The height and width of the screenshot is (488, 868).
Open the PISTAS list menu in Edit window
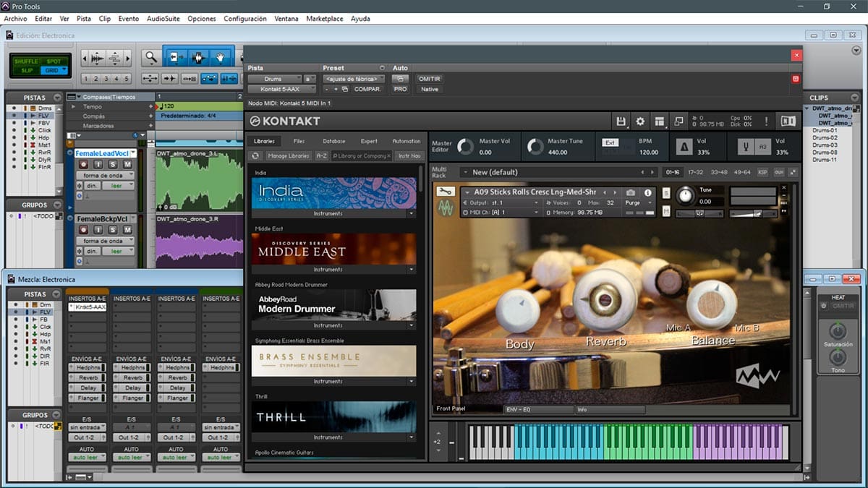click(x=59, y=98)
